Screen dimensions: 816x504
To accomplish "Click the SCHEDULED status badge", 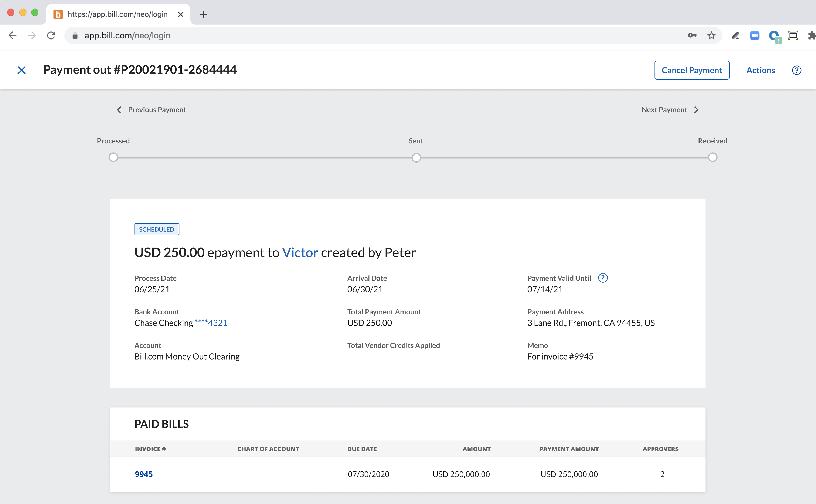I will [x=157, y=229].
